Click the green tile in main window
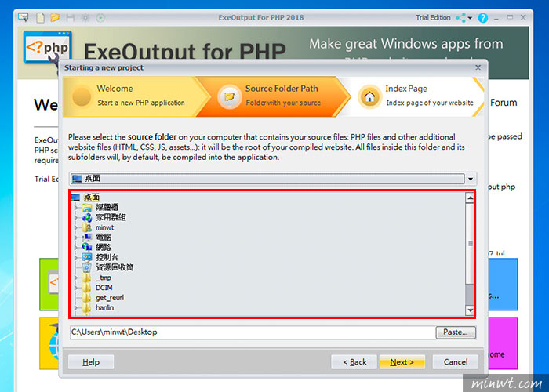The image size is (549, 392). point(49,284)
